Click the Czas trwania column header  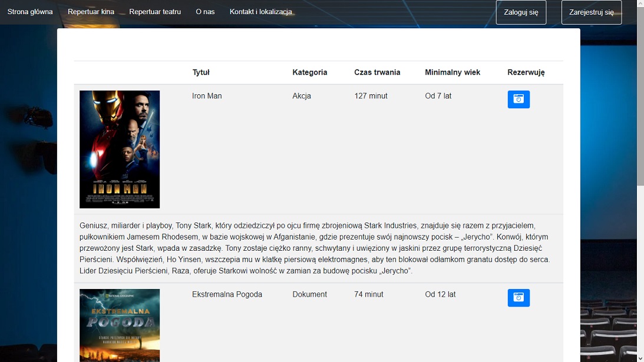point(377,72)
